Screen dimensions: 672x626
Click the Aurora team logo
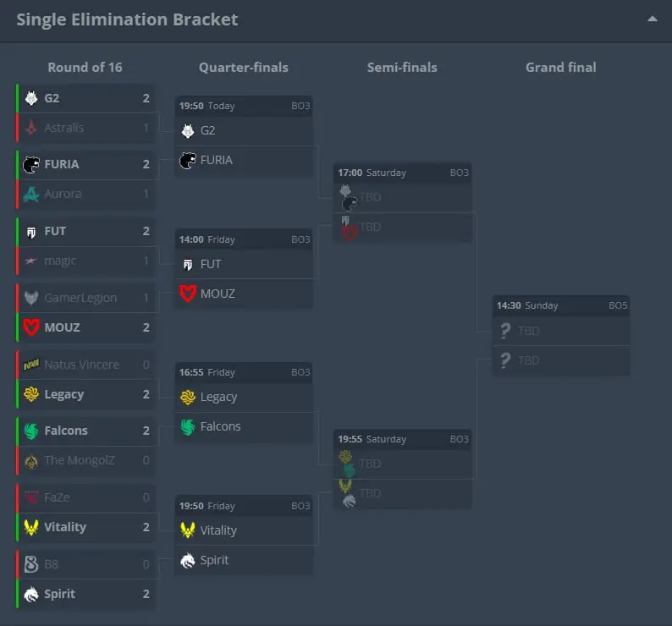31,194
